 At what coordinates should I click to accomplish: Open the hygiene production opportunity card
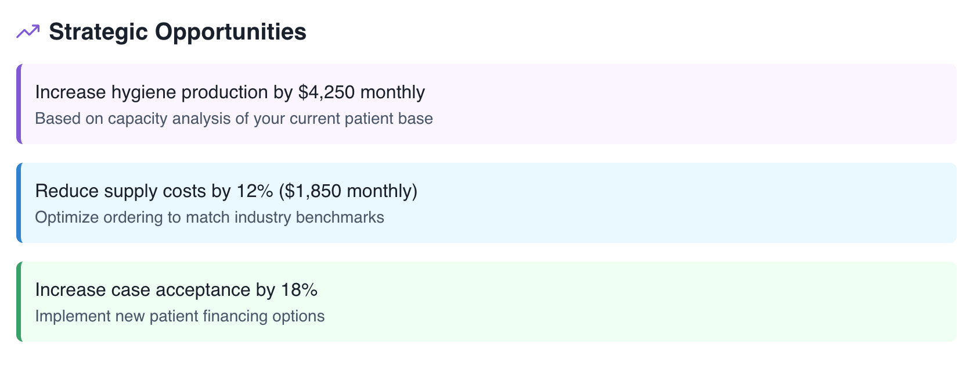coord(487,104)
